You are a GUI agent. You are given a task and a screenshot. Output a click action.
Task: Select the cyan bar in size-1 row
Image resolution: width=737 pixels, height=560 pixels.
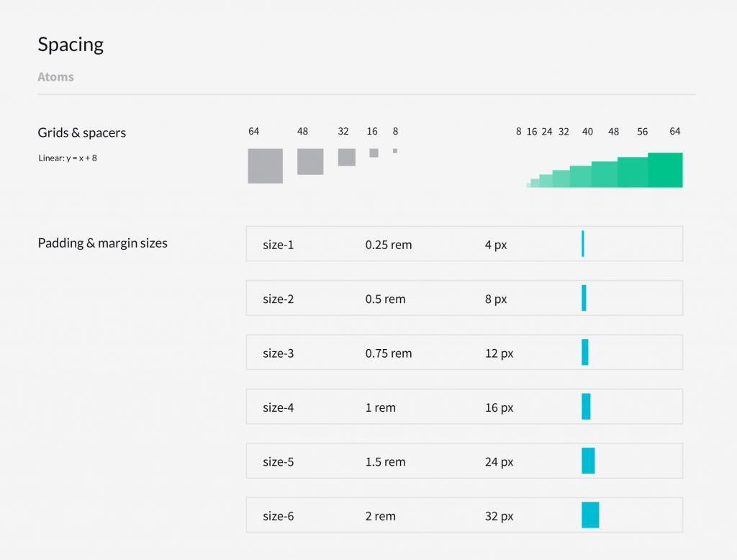click(582, 243)
